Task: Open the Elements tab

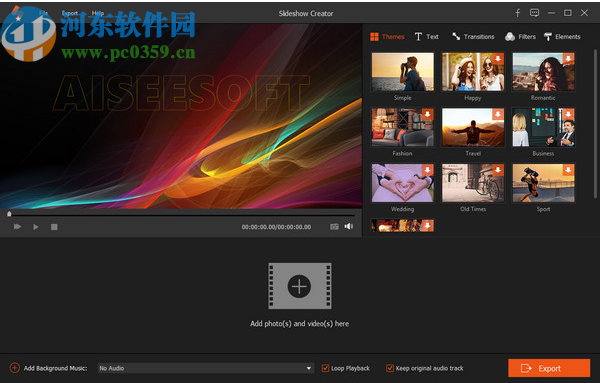Action: [x=562, y=37]
